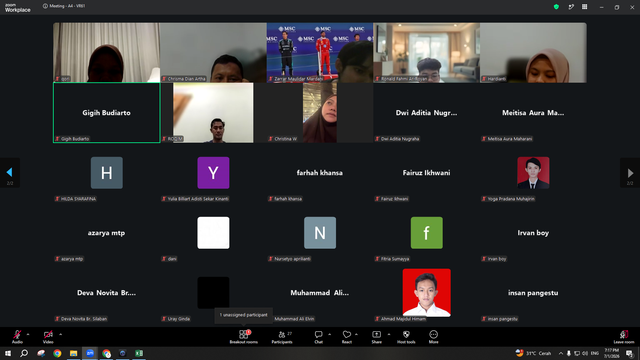Screen dimensions: 640x360
Task: Click the '1 unassigned participant' tooltip
Action: point(244,315)
